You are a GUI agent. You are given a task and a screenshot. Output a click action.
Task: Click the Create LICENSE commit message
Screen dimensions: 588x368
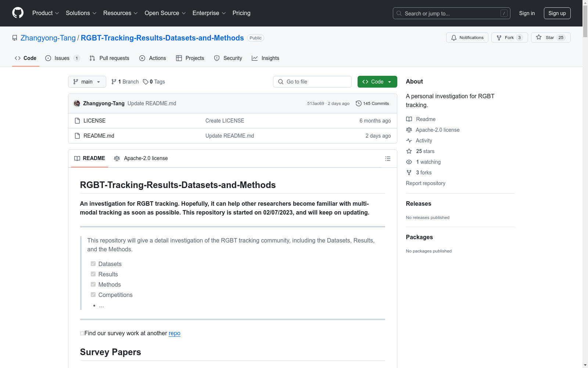coord(225,121)
